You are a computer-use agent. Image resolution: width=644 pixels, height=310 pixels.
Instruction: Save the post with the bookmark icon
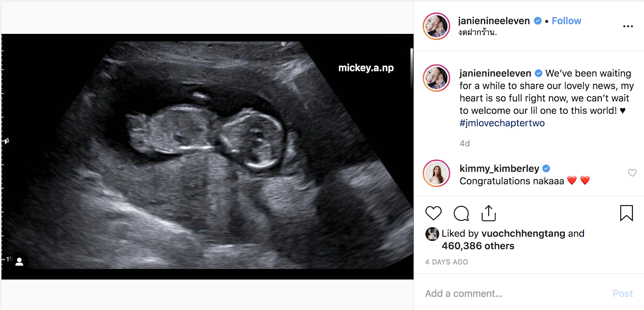point(626,213)
